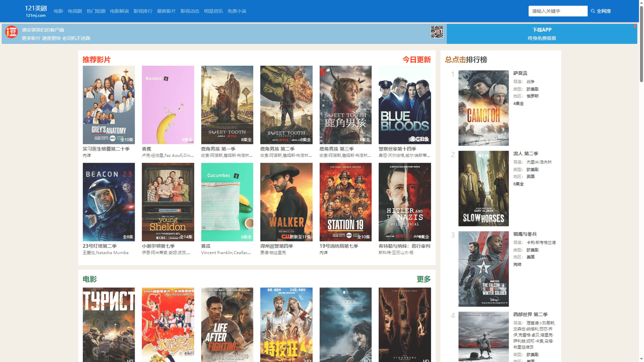
Task: Click title 19号消防局第七季
Action: coord(339,246)
